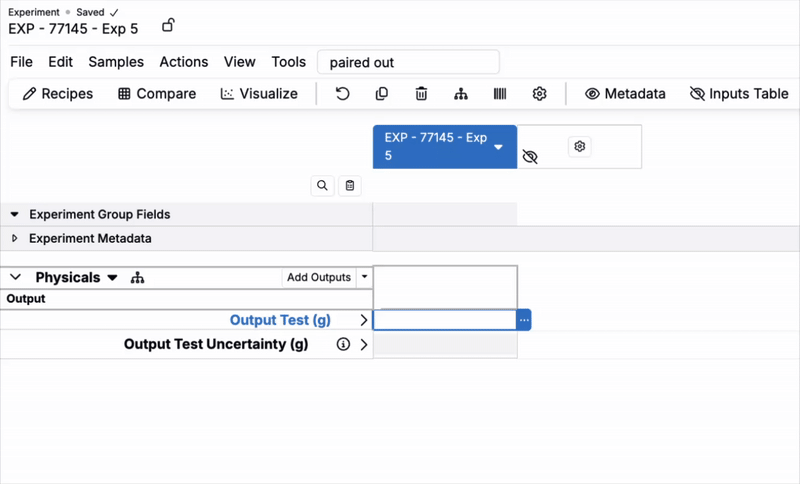
Task: Click the Output Test (g) value cell
Action: (x=444, y=320)
